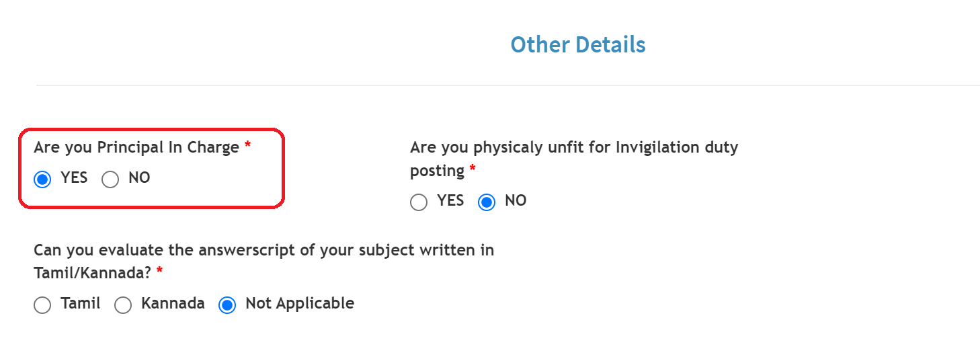Click the "Other Details" section heading
Viewport: 980px width, 363px height.
578,44
